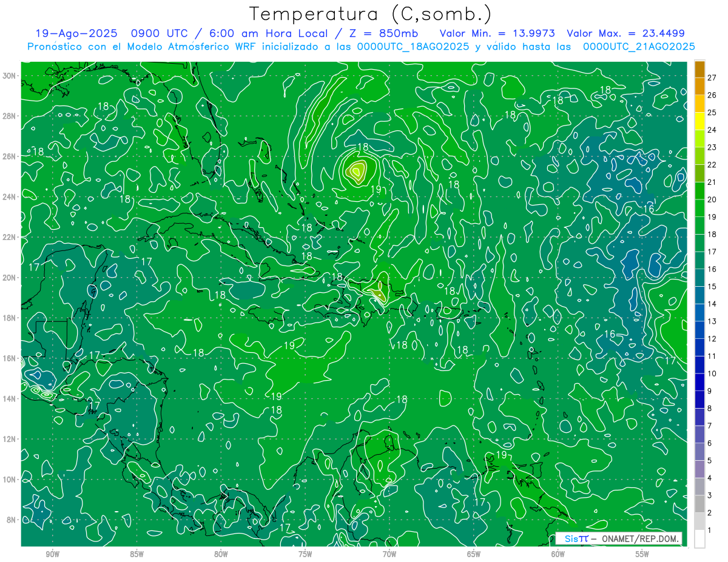
Task: Click the "Valor Min. = 13.9973" value
Action: point(497,33)
